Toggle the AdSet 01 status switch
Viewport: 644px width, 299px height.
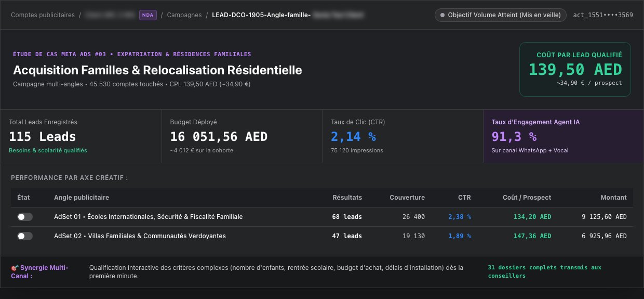click(25, 217)
